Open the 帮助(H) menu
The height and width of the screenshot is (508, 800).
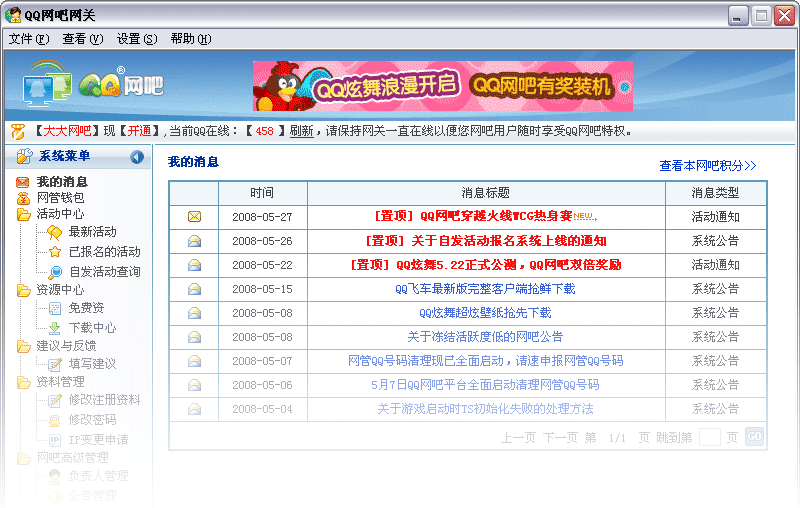[x=191, y=39]
